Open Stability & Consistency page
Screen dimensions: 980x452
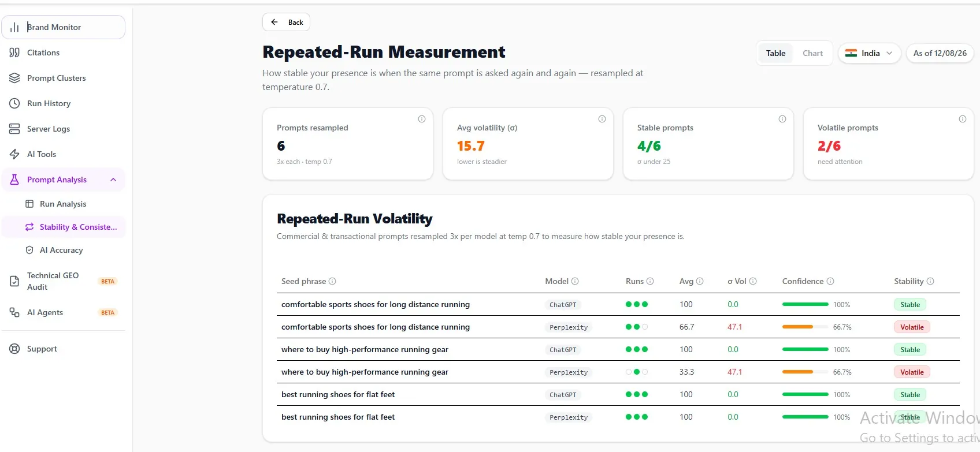64,227
